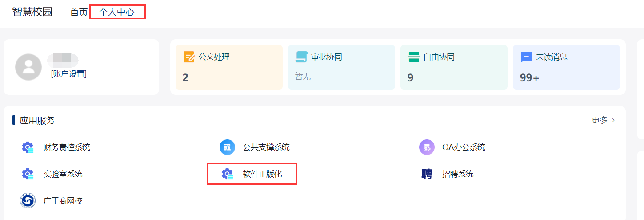Click the 财务费控系统 gear icon
Viewport: 644px width, 220px height.
coord(28,147)
